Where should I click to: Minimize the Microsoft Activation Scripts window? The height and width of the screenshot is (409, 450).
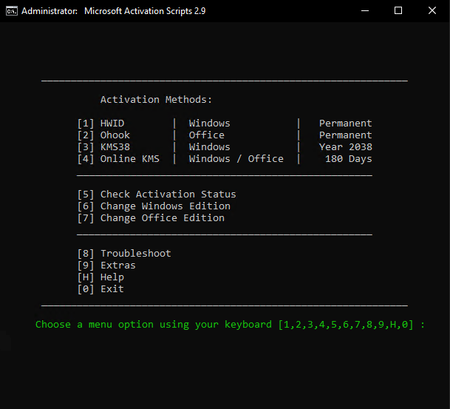[x=365, y=11]
